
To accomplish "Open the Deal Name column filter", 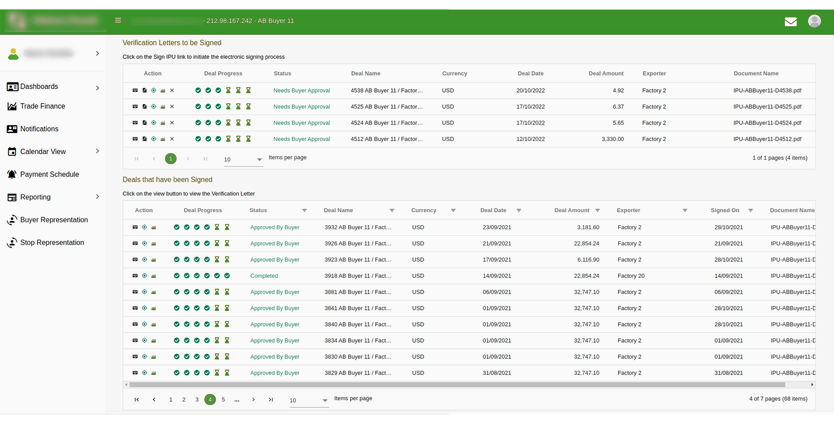I will [391, 210].
